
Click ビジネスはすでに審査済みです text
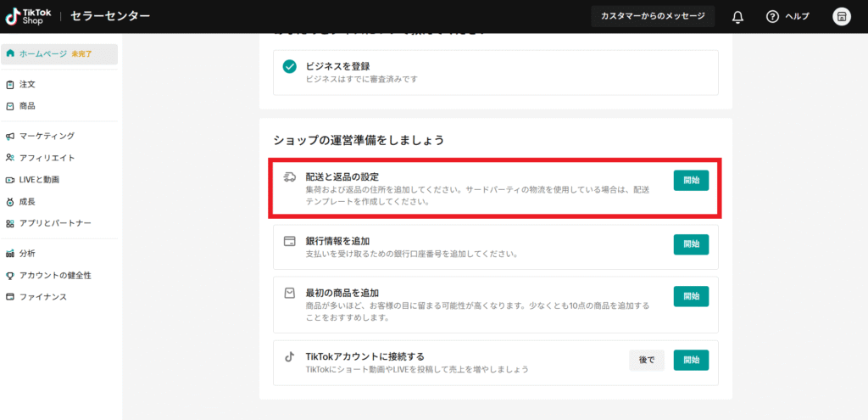point(361,79)
